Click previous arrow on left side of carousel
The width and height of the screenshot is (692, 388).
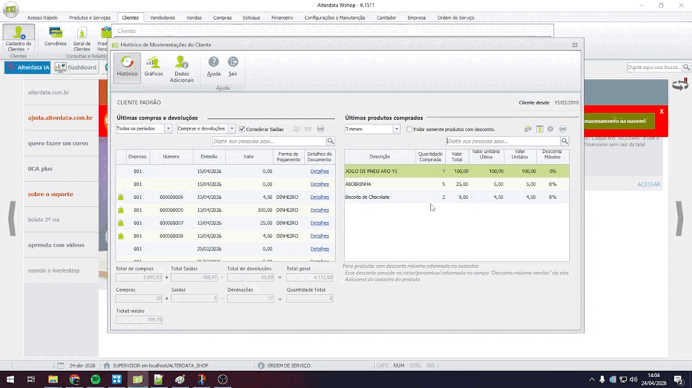click(12, 218)
